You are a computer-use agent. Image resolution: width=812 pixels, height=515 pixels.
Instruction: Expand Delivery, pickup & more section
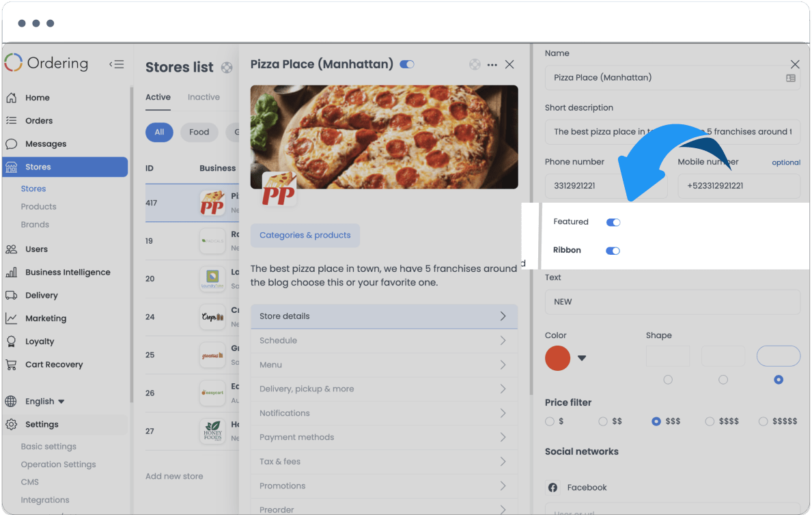(x=384, y=389)
